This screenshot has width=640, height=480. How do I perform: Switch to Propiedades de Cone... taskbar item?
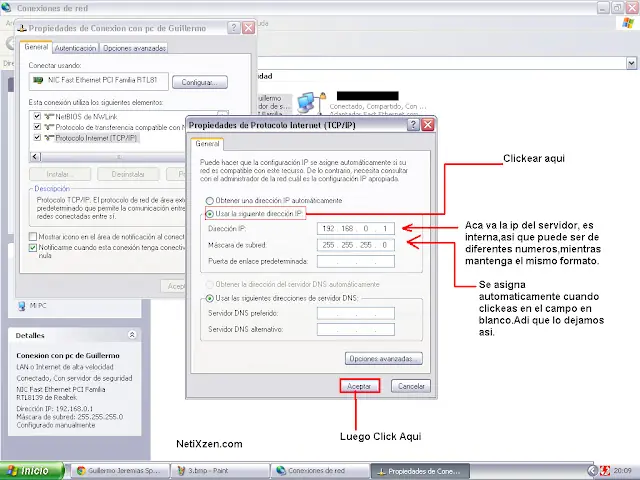[420, 471]
